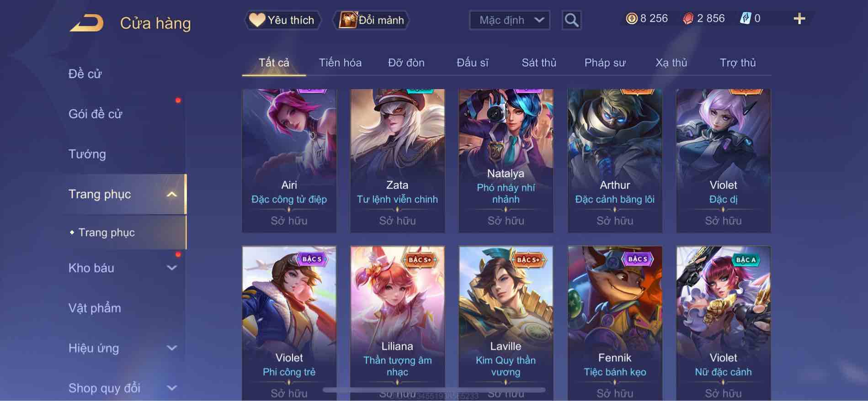Collapse the Trang phục sidebar section

(171, 194)
